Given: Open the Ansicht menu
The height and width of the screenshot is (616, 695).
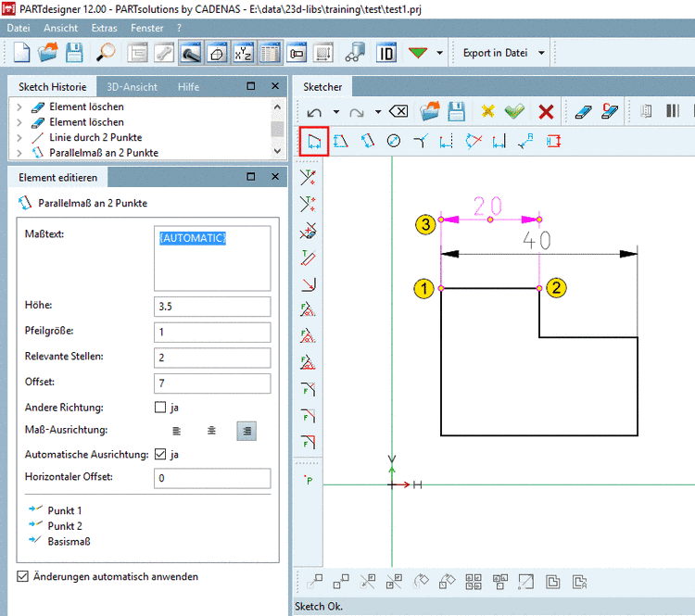Looking at the screenshot, I should click(61, 28).
